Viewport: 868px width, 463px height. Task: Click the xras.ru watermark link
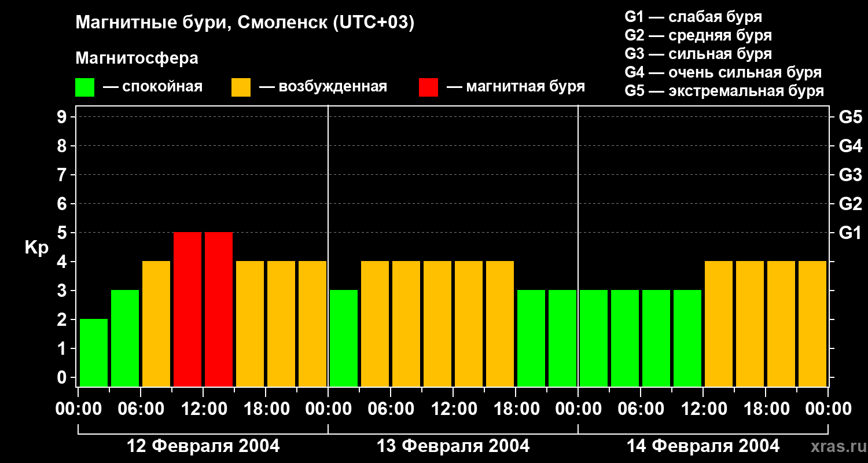tap(836, 447)
